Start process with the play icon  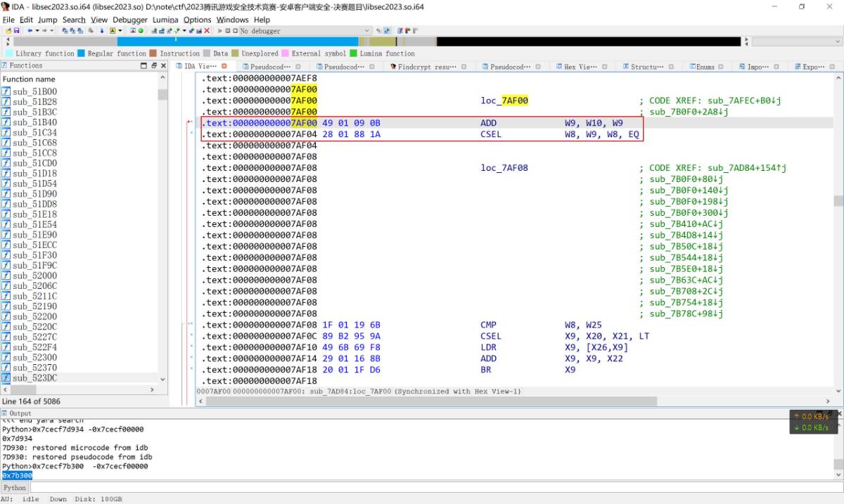click(220, 31)
